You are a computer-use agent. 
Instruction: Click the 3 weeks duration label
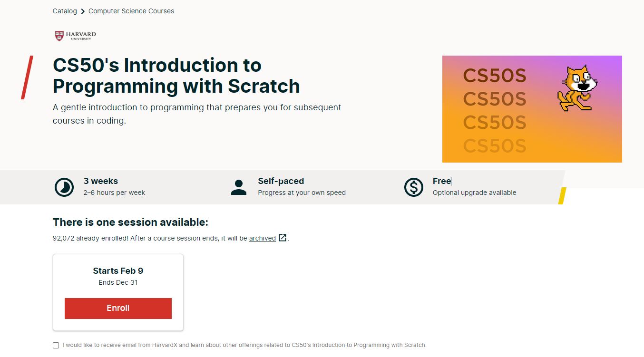tap(101, 181)
